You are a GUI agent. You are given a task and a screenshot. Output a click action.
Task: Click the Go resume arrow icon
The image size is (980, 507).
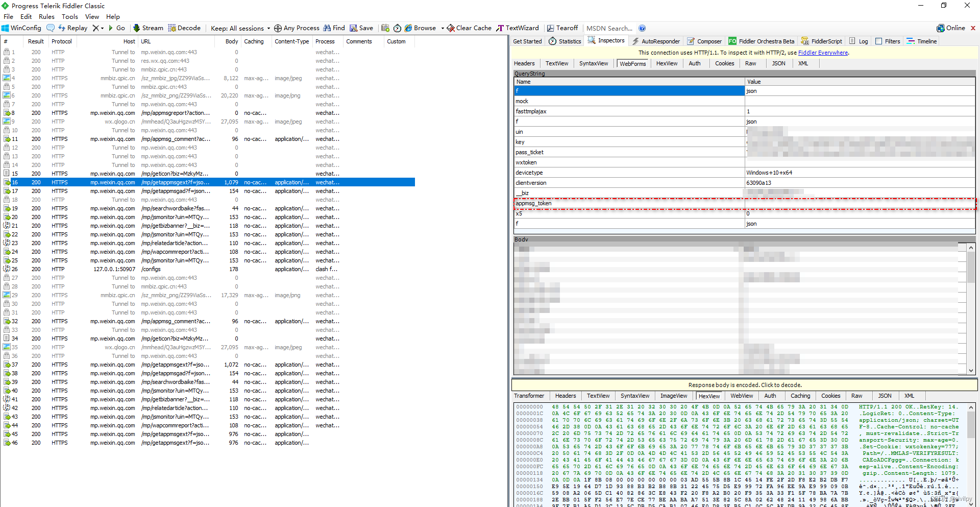[x=111, y=28]
